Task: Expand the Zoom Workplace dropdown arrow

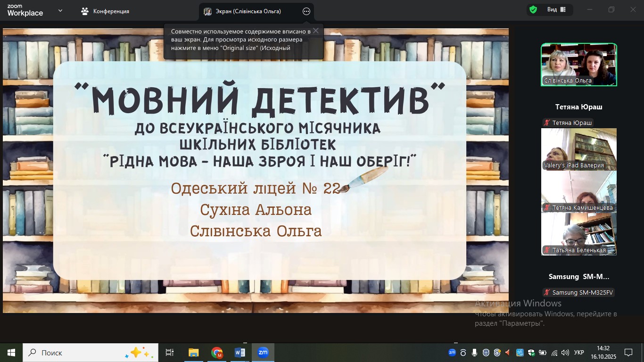Action: (x=60, y=10)
